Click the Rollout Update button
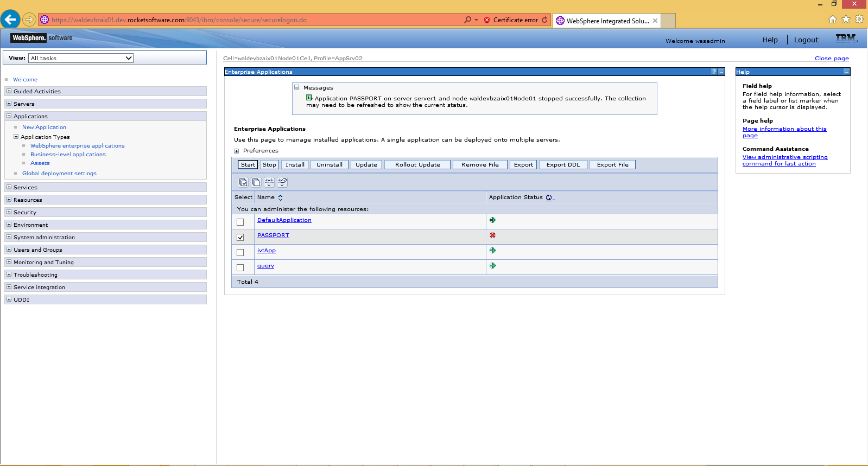 click(x=417, y=165)
